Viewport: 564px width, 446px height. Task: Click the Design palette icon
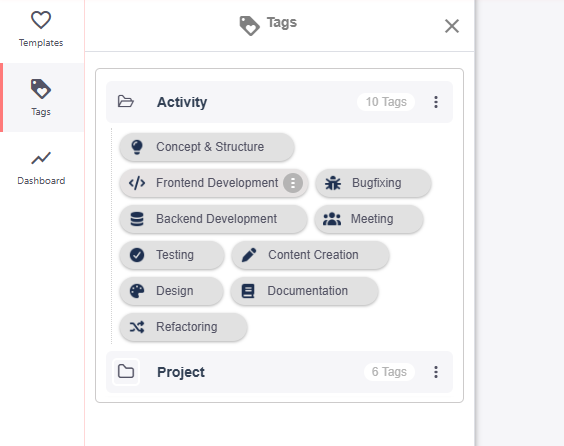point(137,291)
